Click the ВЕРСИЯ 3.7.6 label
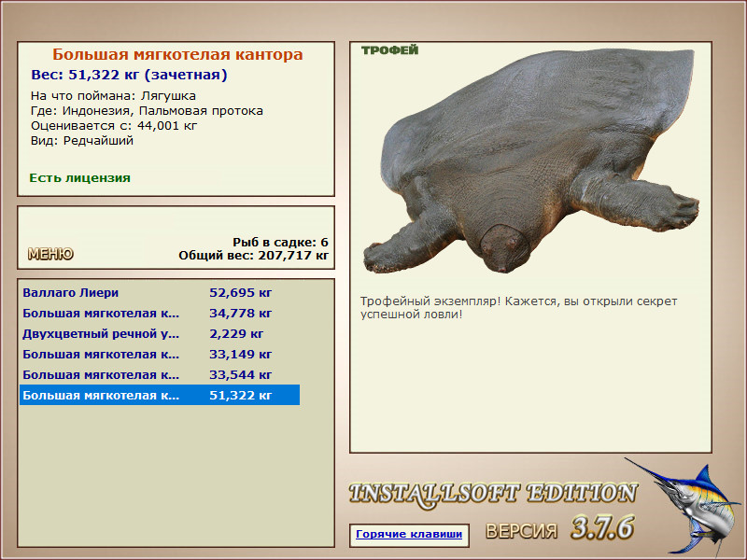This screenshot has height=560, width=747. tap(560, 527)
